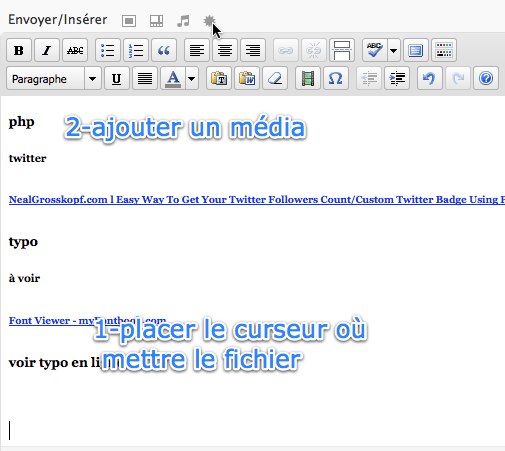The width and height of the screenshot is (505, 451).
Task: Insert a blockquote with the quote icon
Action: (x=164, y=50)
